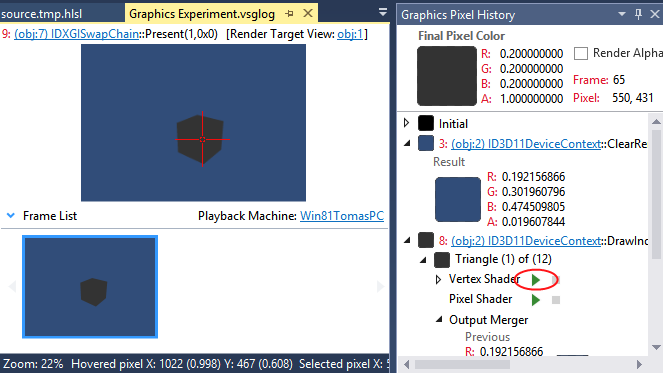This screenshot has height=373, width=663.
Task: Click the Result alpha value 0.019607844
Action: click(x=533, y=222)
